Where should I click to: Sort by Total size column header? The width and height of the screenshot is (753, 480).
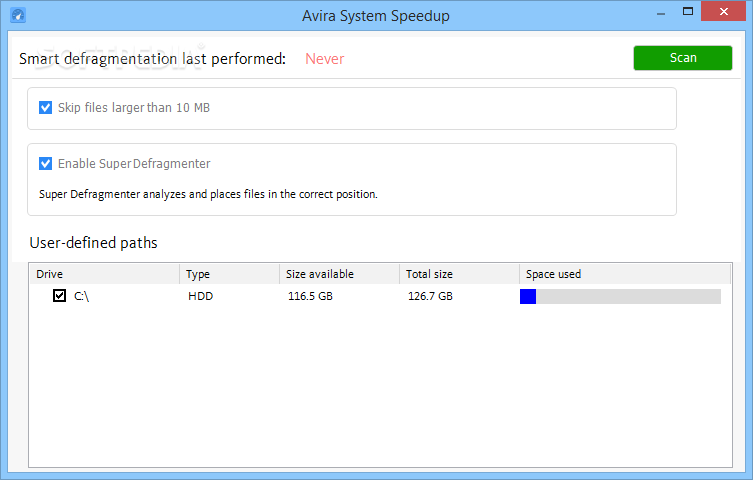460,274
